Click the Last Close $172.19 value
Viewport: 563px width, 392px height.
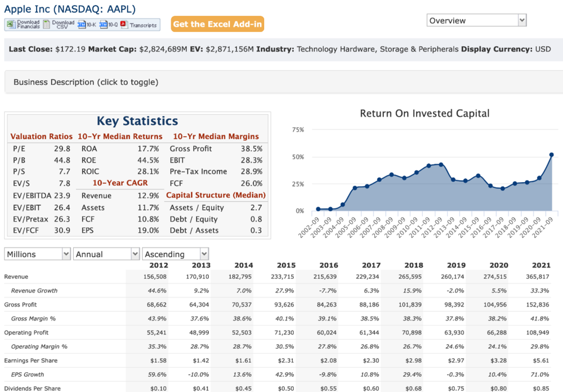70,49
